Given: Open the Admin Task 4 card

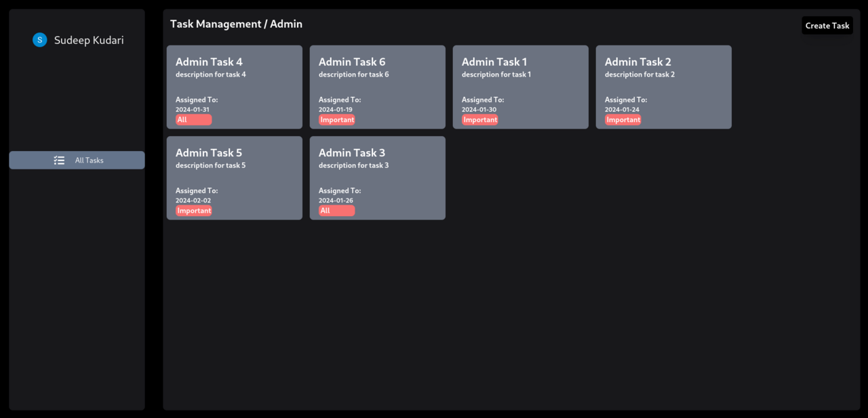Looking at the screenshot, I should (234, 87).
